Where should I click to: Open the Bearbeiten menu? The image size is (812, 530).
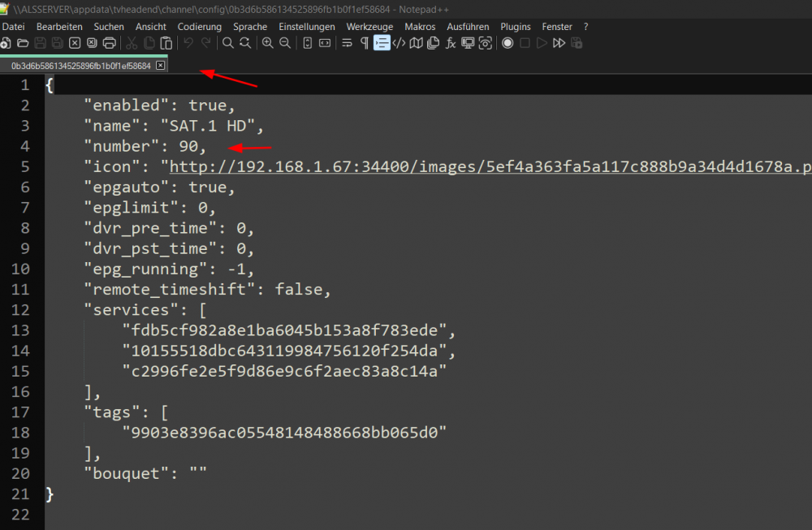click(59, 27)
